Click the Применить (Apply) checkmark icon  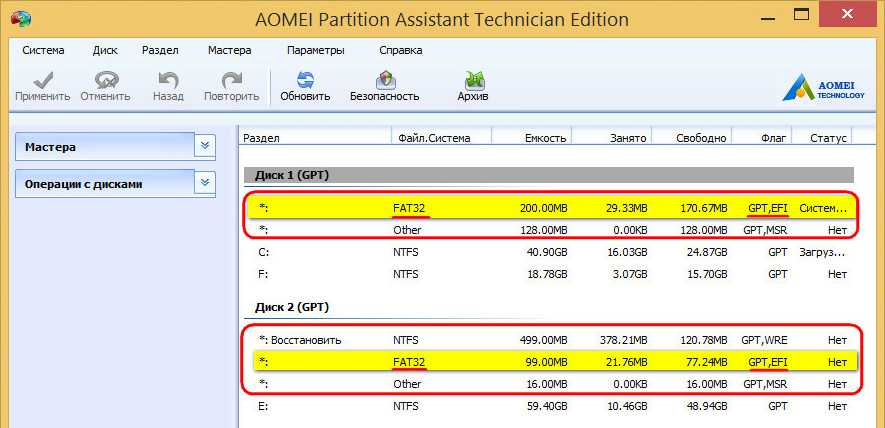pyautogui.click(x=42, y=80)
